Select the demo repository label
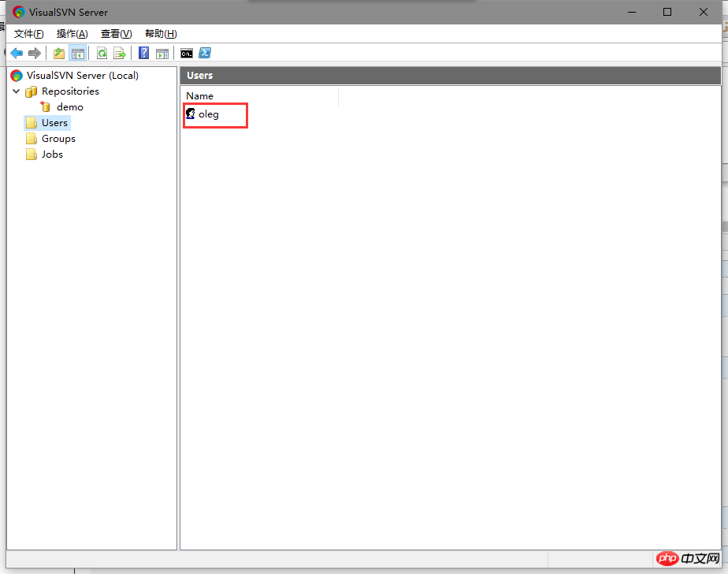 [69, 107]
